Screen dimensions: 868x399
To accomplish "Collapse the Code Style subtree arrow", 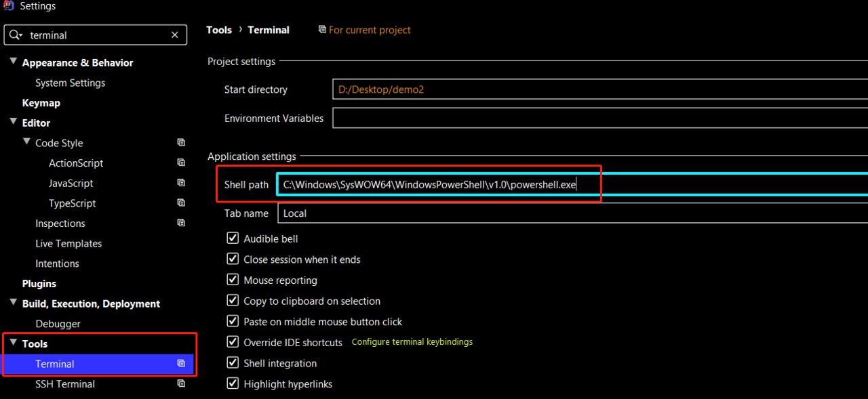I will pos(26,143).
